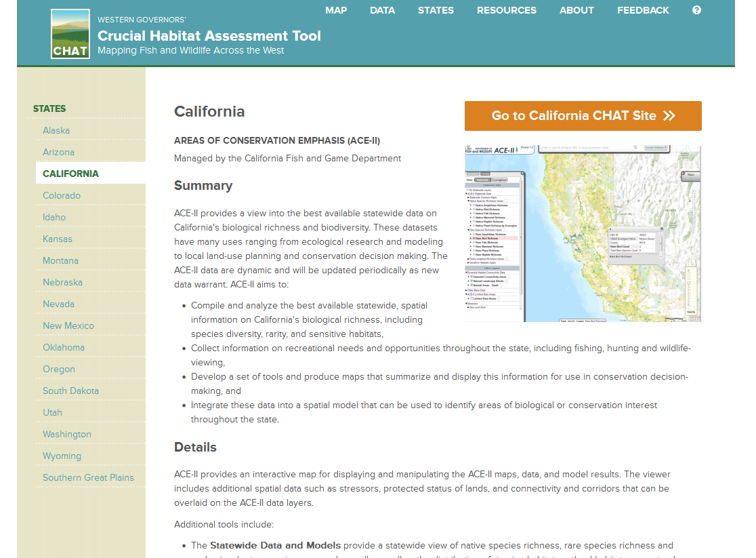Select Wyoming in the states sidebar
The height and width of the screenshot is (558, 756).
62,456
